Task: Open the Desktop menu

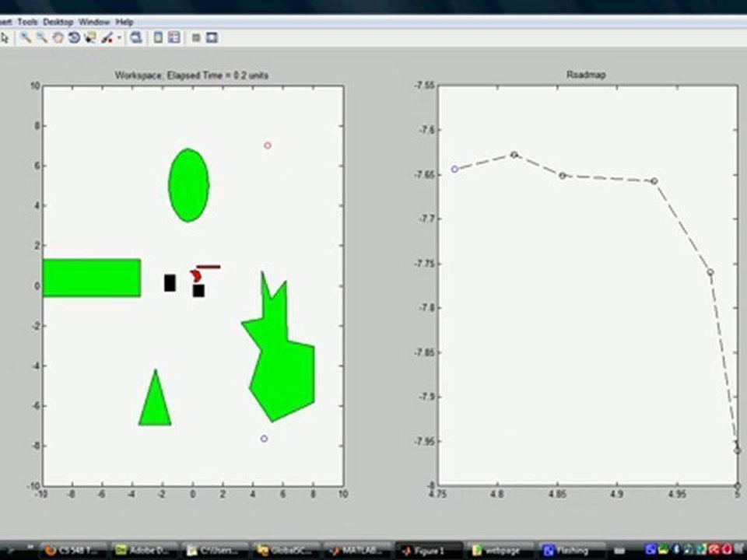Action: coord(58,22)
